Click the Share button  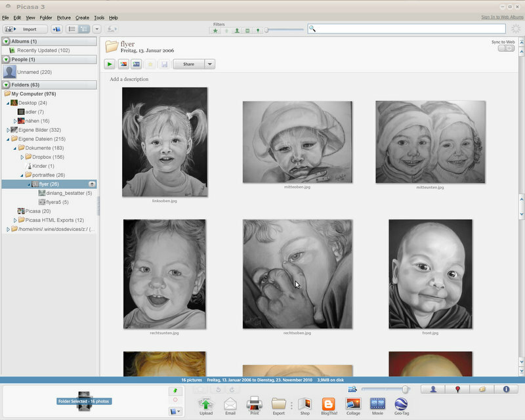coord(188,64)
